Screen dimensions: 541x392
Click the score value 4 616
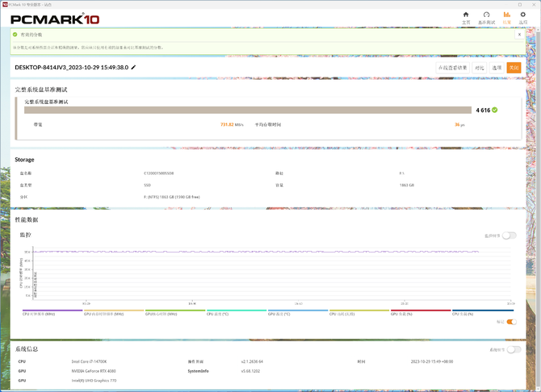click(483, 110)
